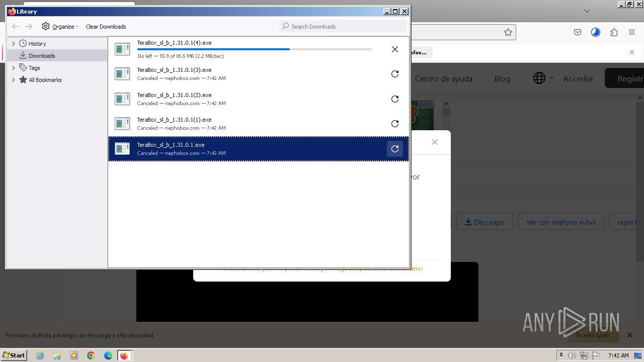644x362 pixels.
Task: Click the Library forward arrow
Action: [29, 26]
